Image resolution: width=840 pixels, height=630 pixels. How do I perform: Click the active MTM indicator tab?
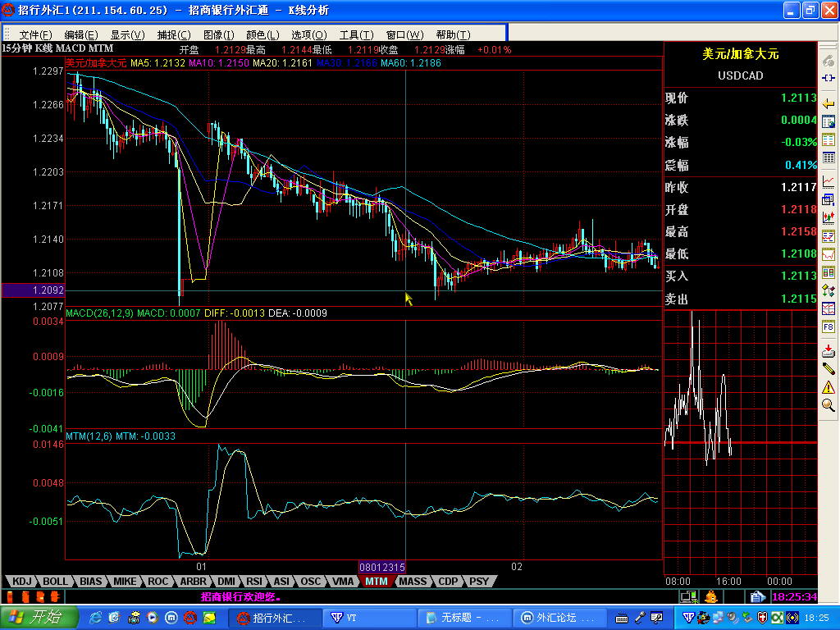click(376, 582)
